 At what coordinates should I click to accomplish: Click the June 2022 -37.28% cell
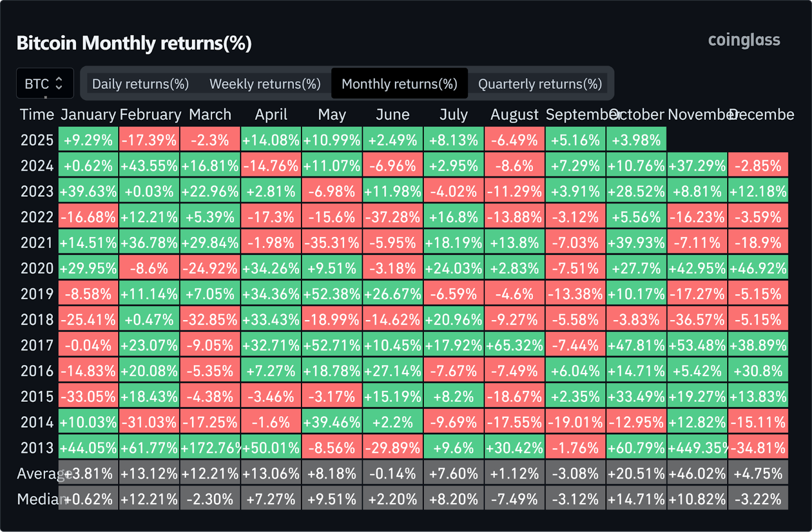tap(393, 217)
